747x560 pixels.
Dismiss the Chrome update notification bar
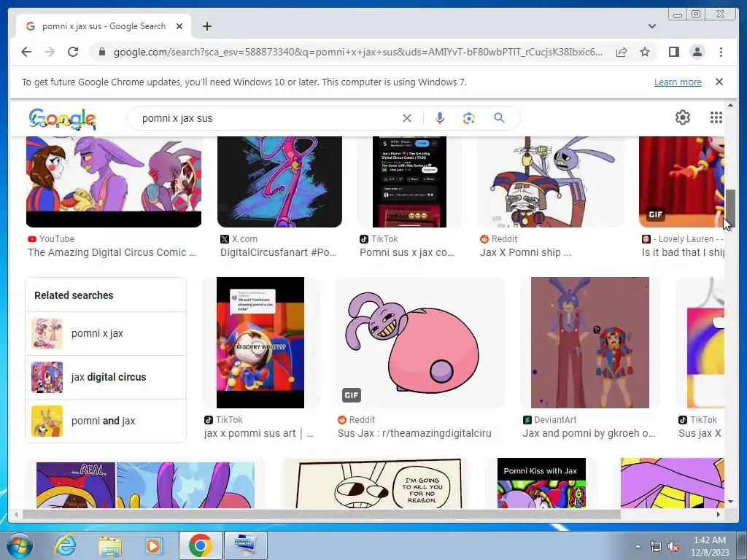[x=719, y=82]
